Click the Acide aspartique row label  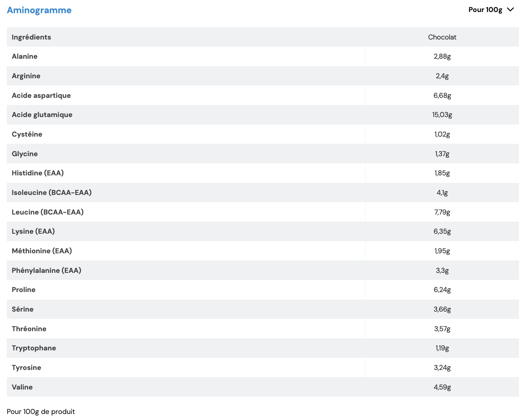coord(41,96)
